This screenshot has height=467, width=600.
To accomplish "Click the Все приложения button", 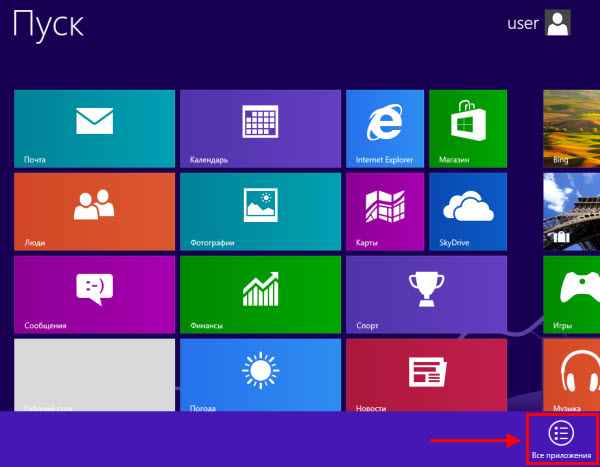I will pos(561,439).
